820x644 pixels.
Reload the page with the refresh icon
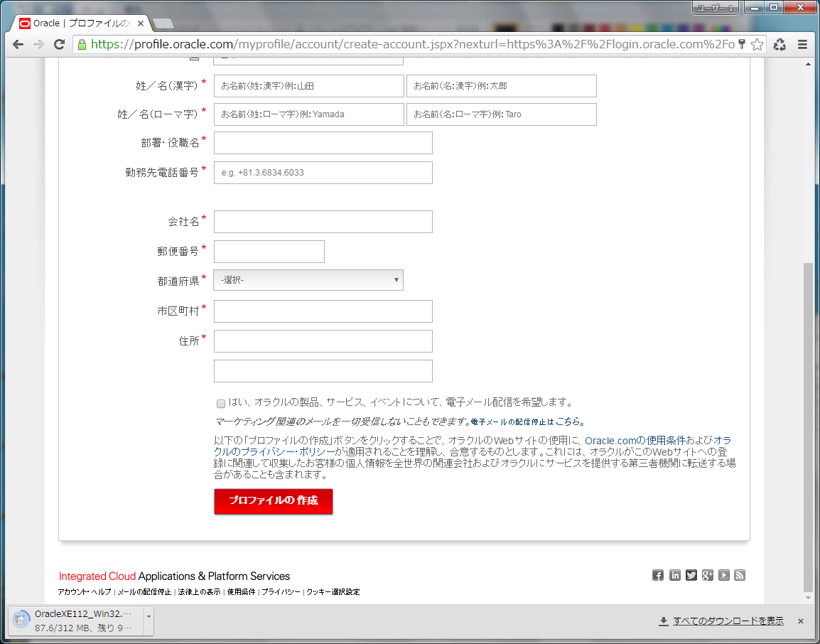60,45
